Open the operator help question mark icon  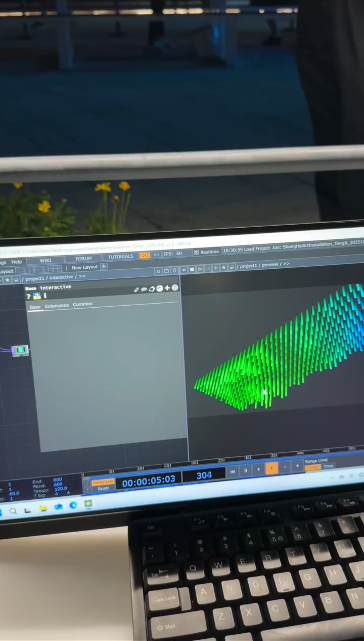tap(28, 297)
